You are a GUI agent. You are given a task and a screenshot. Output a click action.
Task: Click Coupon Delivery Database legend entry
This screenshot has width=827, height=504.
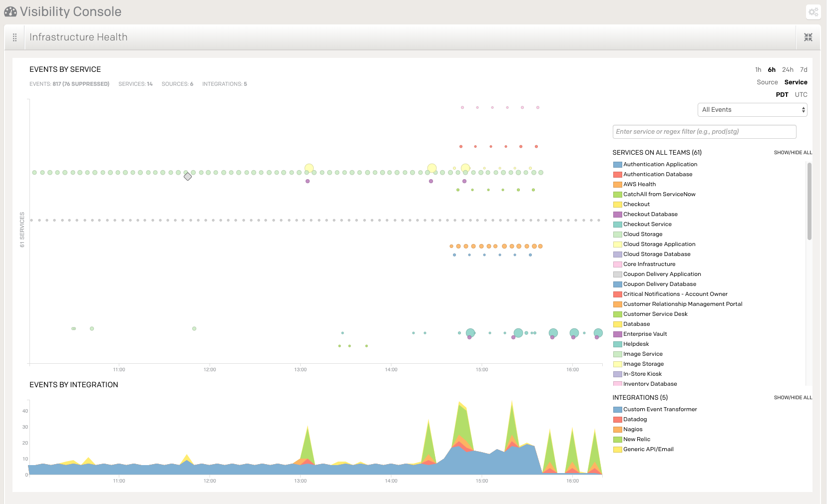655,284
